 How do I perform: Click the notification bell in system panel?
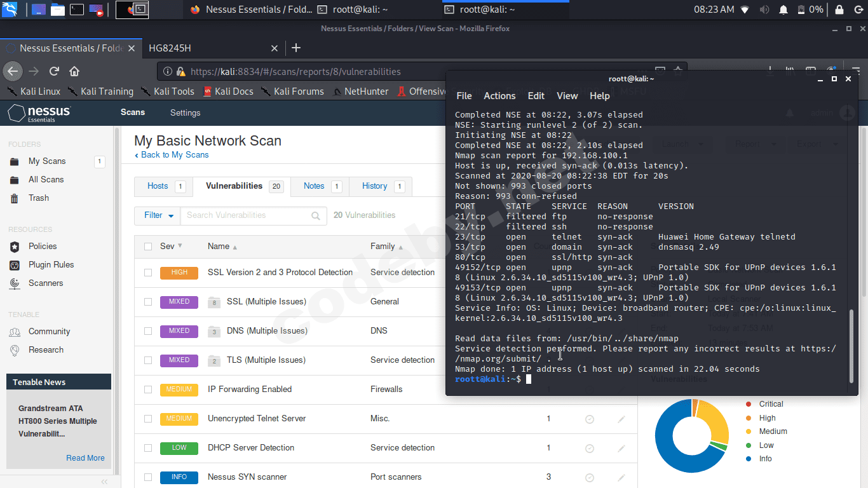tap(783, 10)
